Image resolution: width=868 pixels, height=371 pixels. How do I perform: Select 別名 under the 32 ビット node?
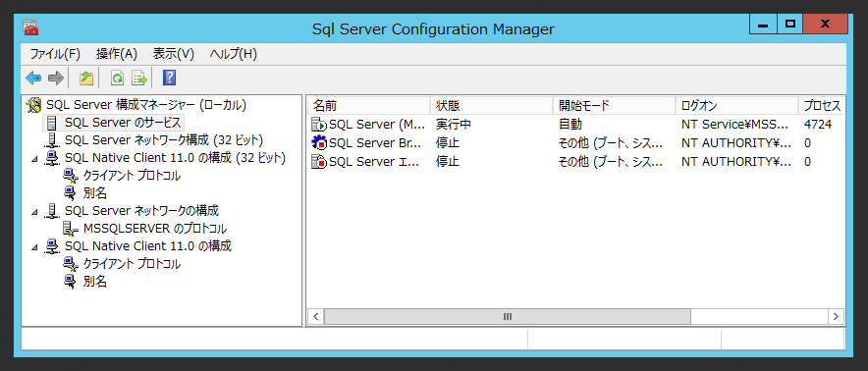click(x=94, y=193)
